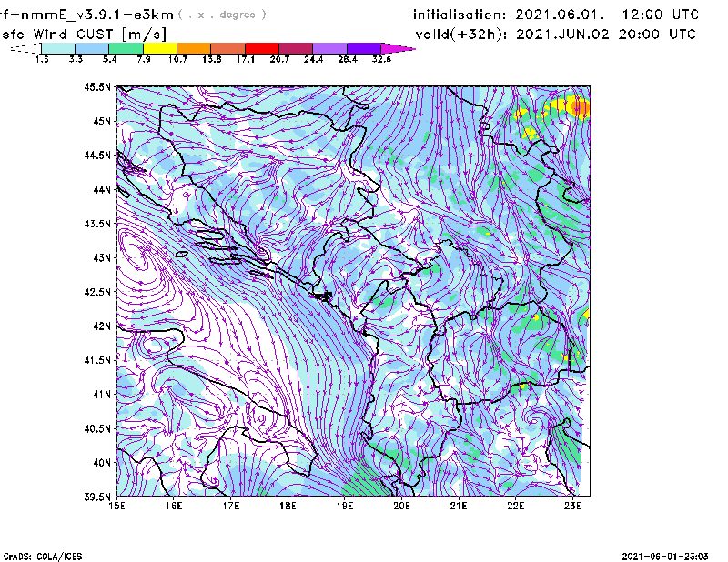Select the green 5.4–7.9 legend swatch
The image size is (728, 562).
coord(126,47)
